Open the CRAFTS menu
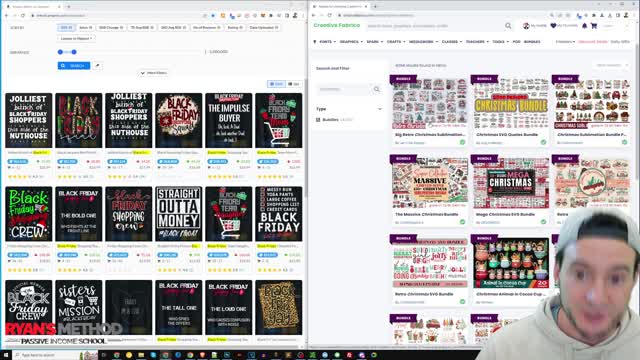The image size is (640, 360). (396, 42)
